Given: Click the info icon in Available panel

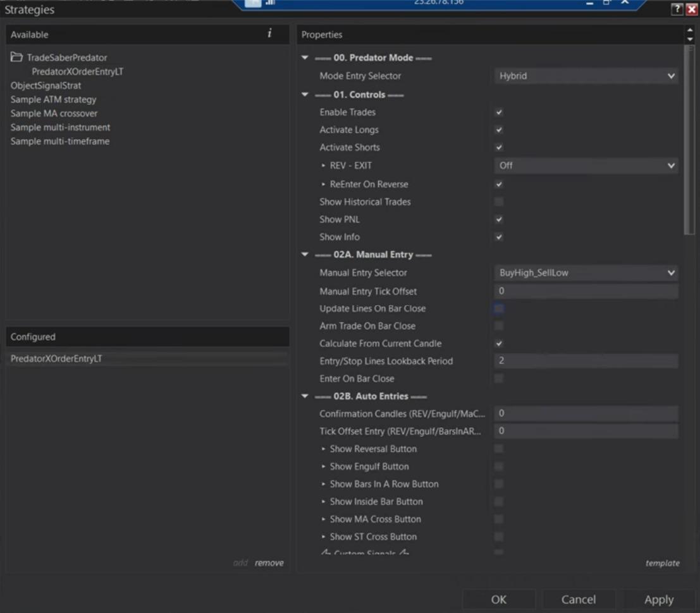Looking at the screenshot, I should point(270,34).
